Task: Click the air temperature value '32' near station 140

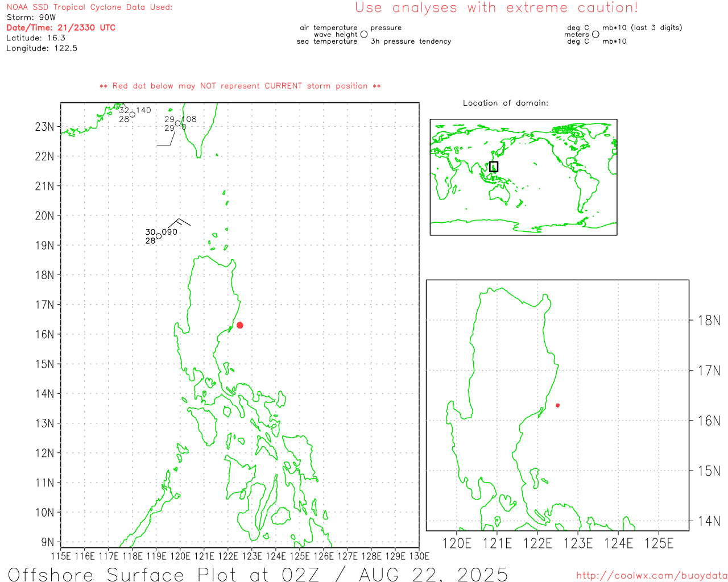Action: 124,110
